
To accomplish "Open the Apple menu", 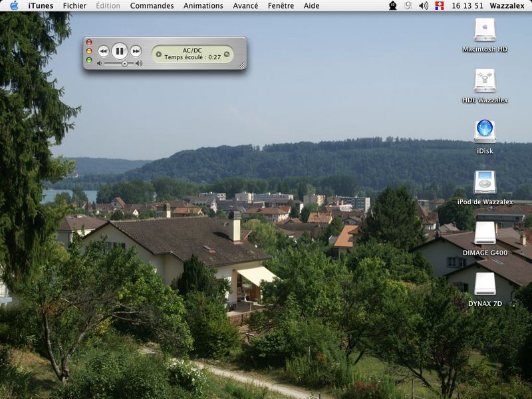I will pyautogui.click(x=14, y=5).
